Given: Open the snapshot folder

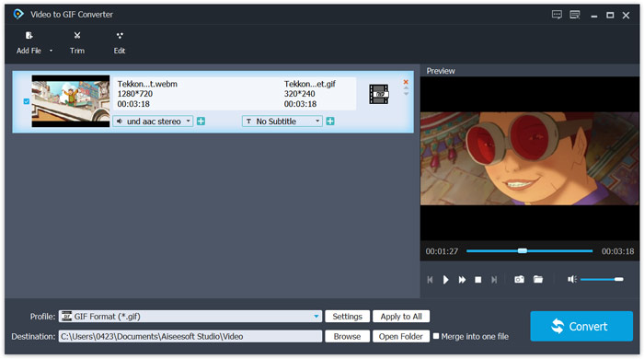Looking at the screenshot, I should pos(538,279).
